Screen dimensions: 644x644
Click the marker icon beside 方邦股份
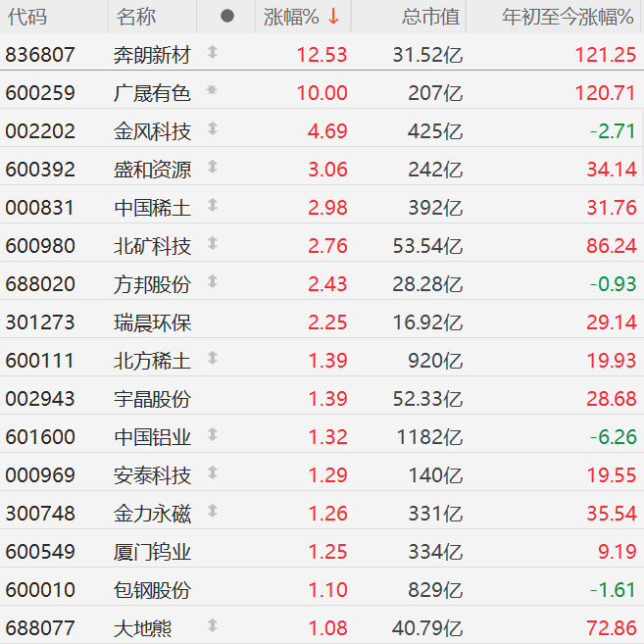(213, 281)
